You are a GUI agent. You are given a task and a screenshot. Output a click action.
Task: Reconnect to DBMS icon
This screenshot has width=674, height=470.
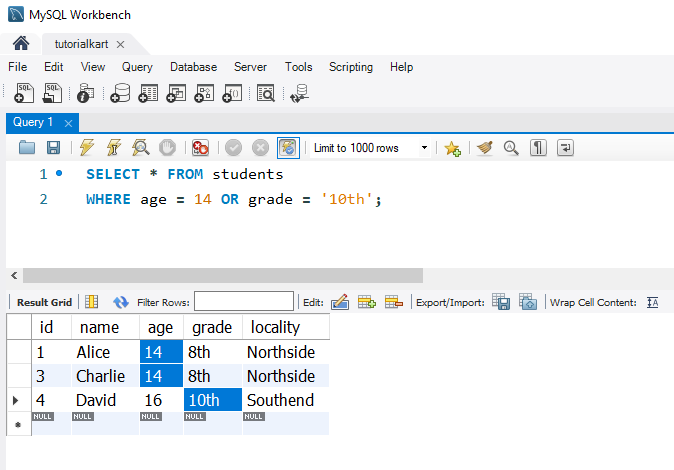[x=300, y=93]
